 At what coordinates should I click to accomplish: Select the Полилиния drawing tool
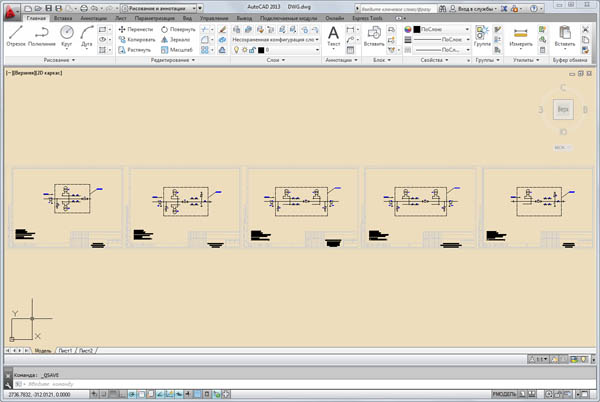point(43,37)
